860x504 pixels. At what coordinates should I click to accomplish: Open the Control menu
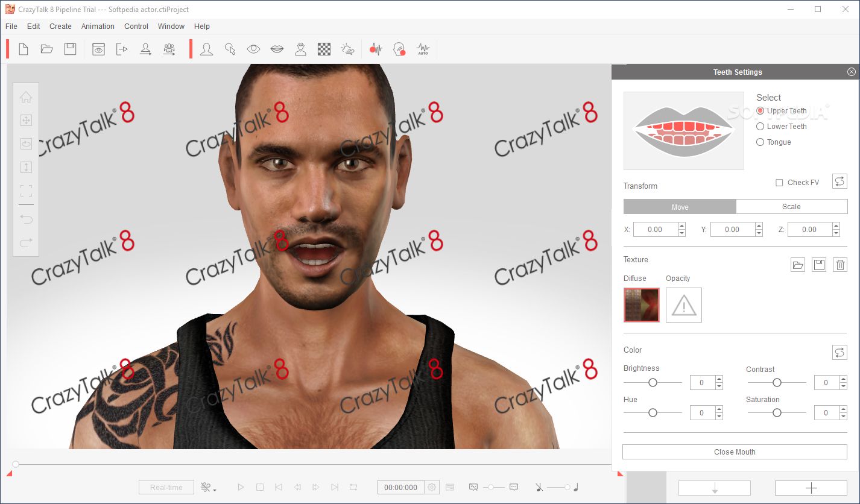[x=136, y=27]
